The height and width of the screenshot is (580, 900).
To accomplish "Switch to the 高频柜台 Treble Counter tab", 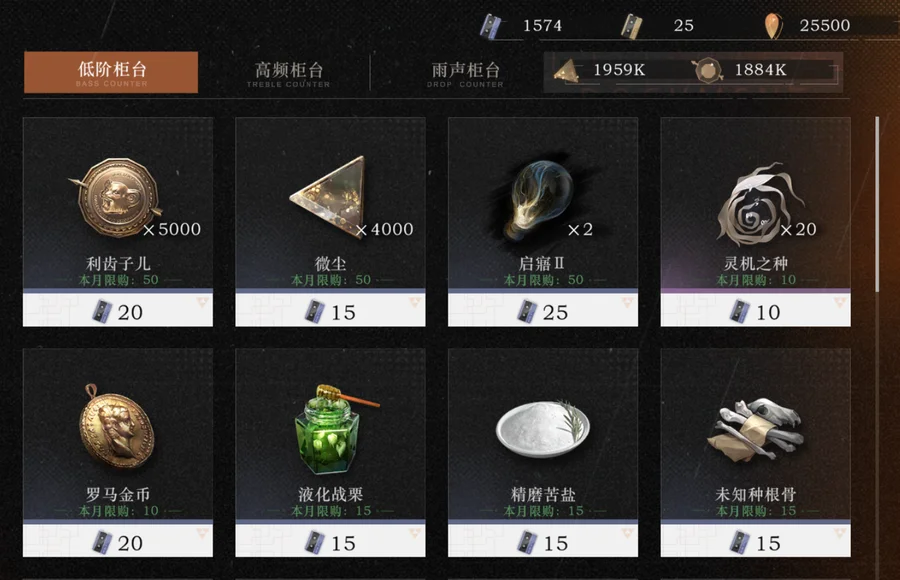I will [x=289, y=73].
